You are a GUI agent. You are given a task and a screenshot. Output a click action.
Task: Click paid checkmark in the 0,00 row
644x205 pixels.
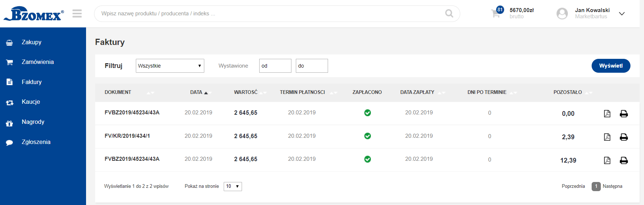(368, 113)
